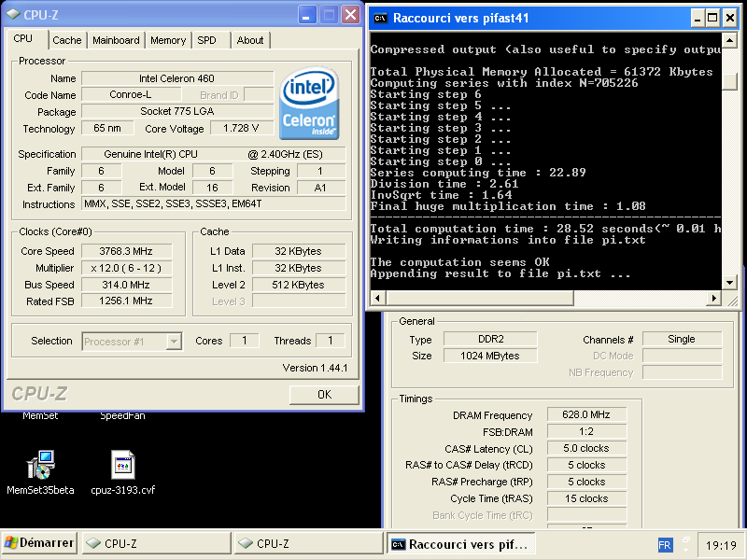Click the Instructions field MMX, SSE list
This screenshot has height=560, width=747.
[x=214, y=203]
